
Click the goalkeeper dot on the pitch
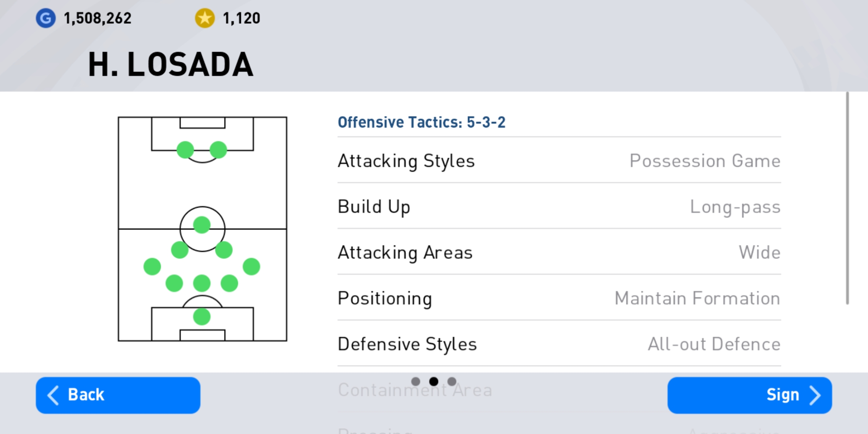(202, 317)
